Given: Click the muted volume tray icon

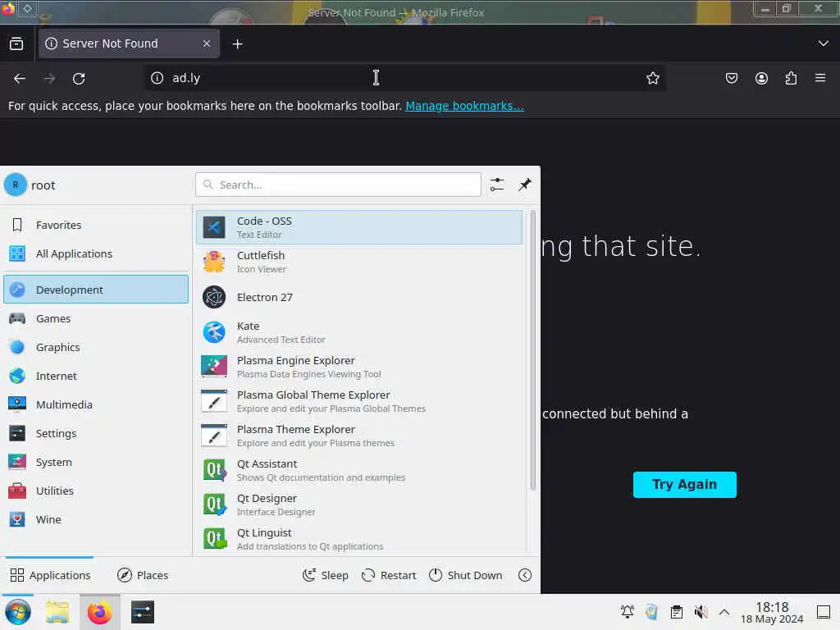Looking at the screenshot, I should point(701,612).
